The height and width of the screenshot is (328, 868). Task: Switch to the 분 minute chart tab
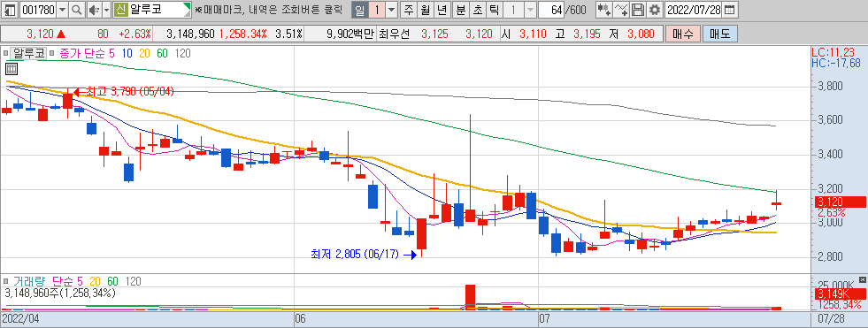[461, 10]
